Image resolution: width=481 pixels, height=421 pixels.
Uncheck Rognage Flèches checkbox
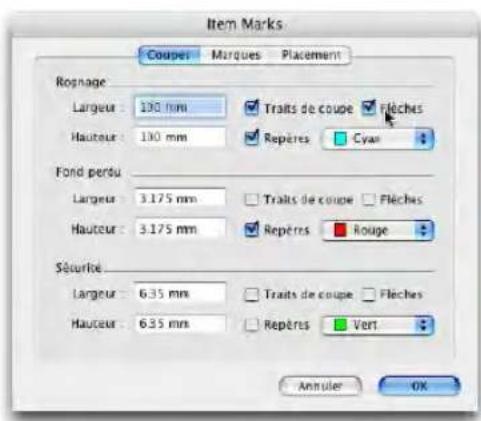click(x=369, y=108)
